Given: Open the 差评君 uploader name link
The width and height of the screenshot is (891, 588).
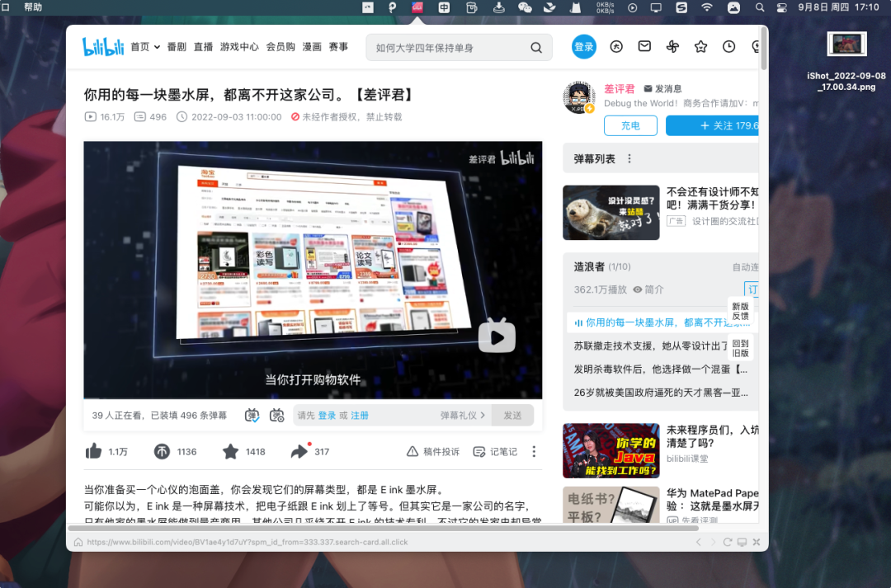Looking at the screenshot, I should [619, 88].
